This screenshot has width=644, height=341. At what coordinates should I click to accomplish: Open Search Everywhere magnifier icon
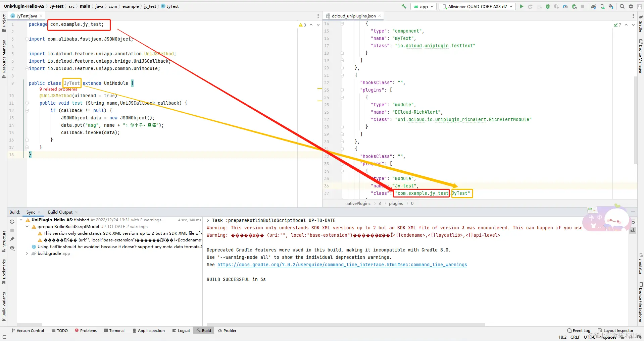(622, 6)
